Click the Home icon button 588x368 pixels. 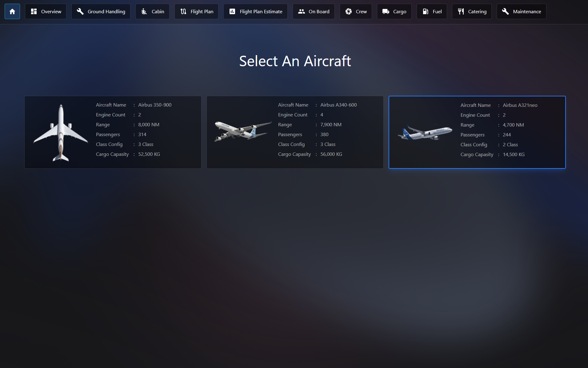tap(12, 11)
